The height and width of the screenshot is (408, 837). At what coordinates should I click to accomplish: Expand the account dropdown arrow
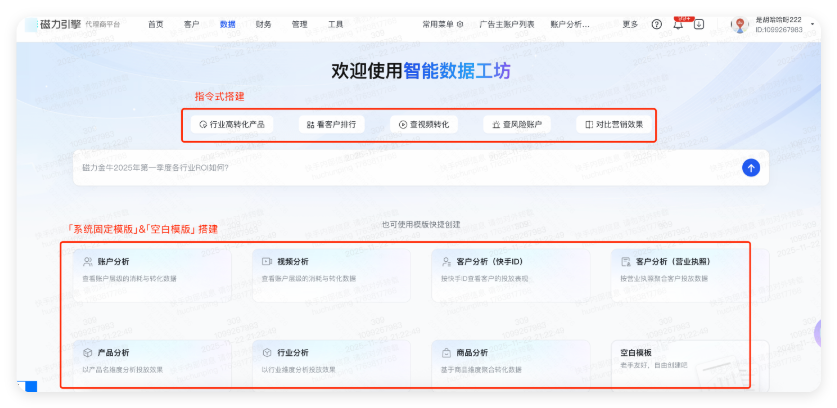point(812,24)
